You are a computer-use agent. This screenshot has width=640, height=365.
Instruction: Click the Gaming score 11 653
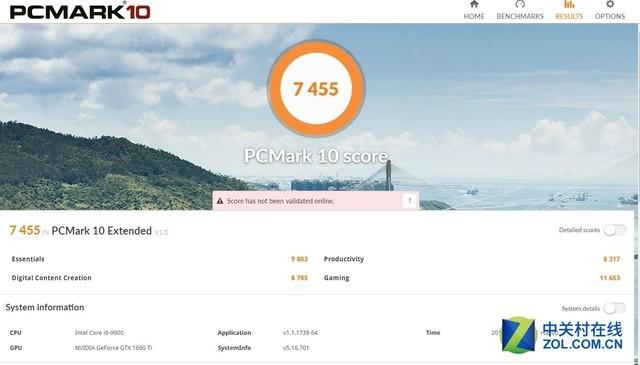point(610,278)
